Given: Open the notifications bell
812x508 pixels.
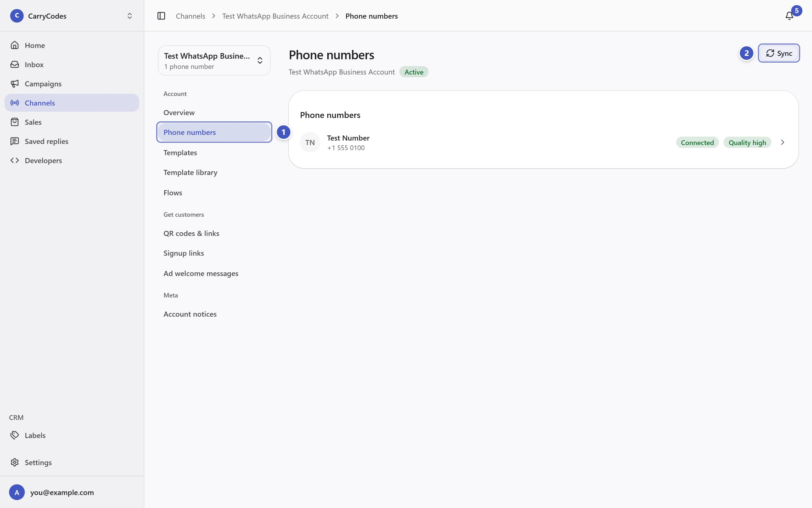Looking at the screenshot, I should (x=789, y=16).
